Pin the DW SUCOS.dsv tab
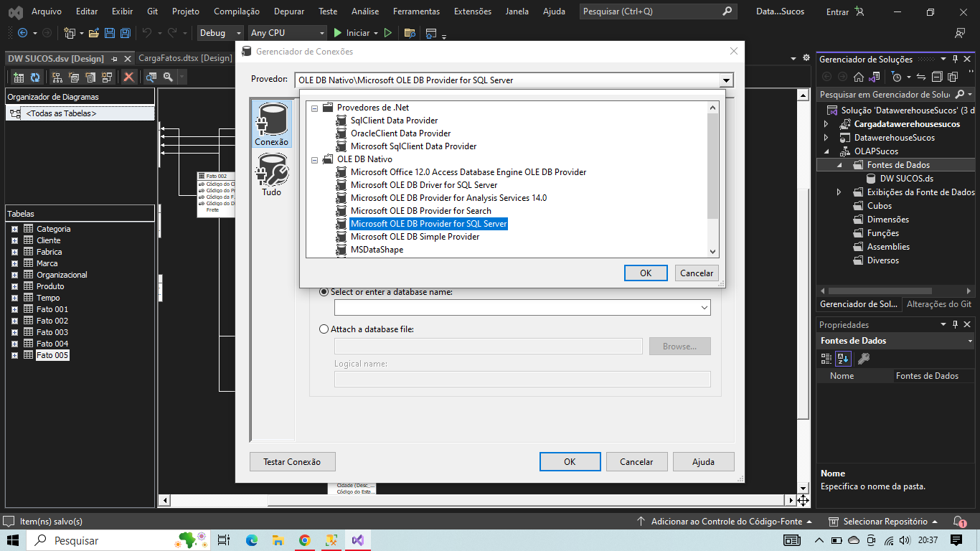 115,59
